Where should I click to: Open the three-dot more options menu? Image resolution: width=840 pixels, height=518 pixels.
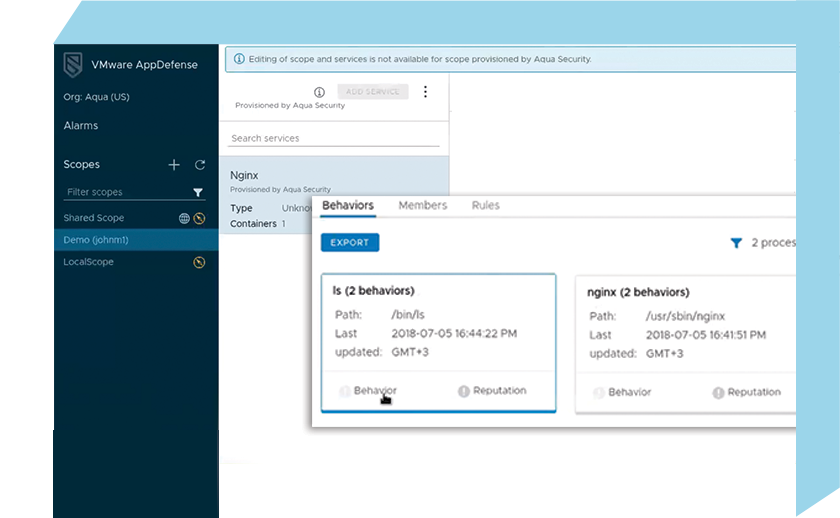(425, 92)
